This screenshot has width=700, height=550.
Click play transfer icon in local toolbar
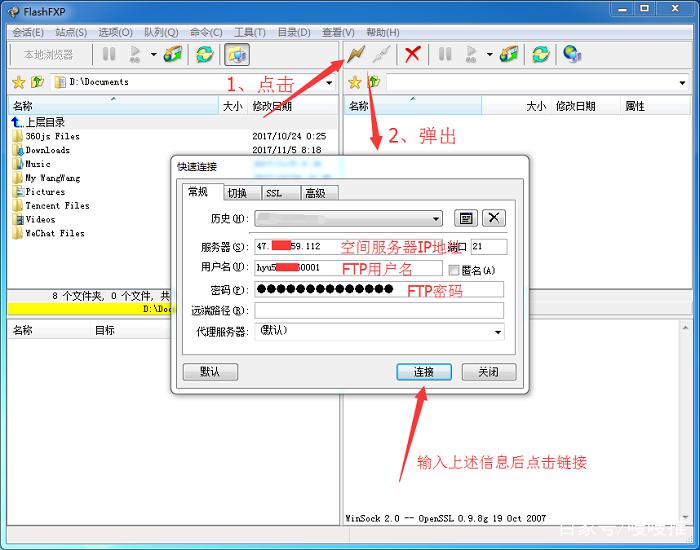(x=134, y=54)
